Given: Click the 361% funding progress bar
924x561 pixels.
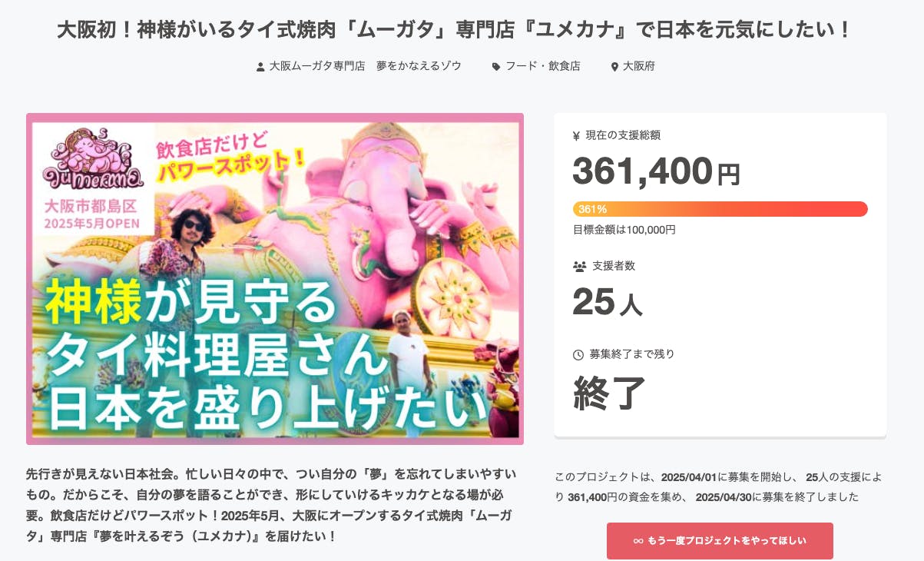Looking at the screenshot, I should click(720, 209).
